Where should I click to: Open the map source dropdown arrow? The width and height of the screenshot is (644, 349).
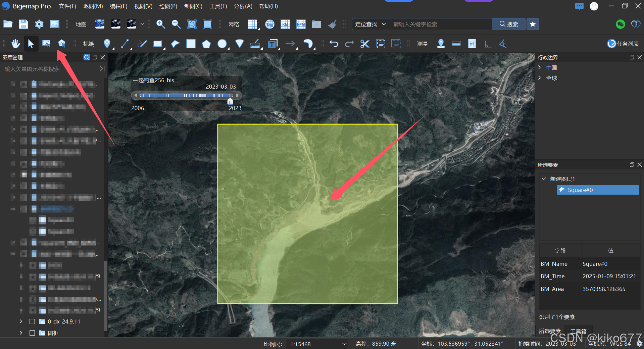[x=142, y=24]
